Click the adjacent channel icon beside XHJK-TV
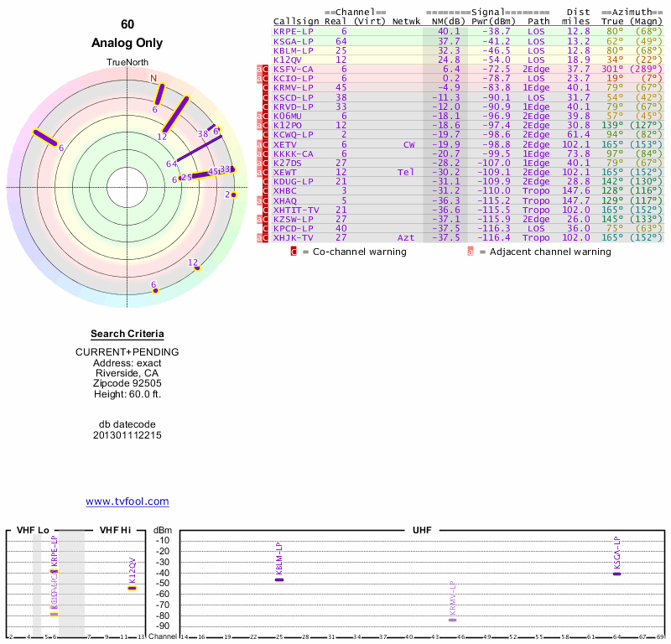 pos(259,238)
